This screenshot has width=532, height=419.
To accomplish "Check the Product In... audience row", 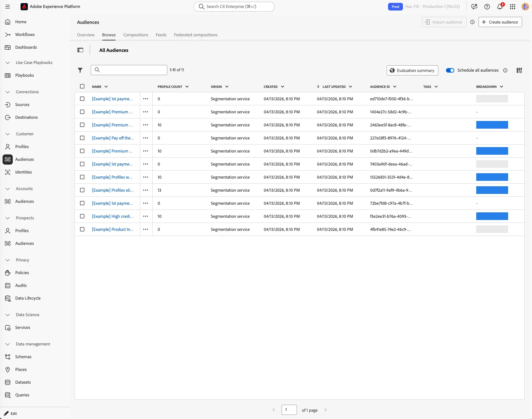I will 82,229.
